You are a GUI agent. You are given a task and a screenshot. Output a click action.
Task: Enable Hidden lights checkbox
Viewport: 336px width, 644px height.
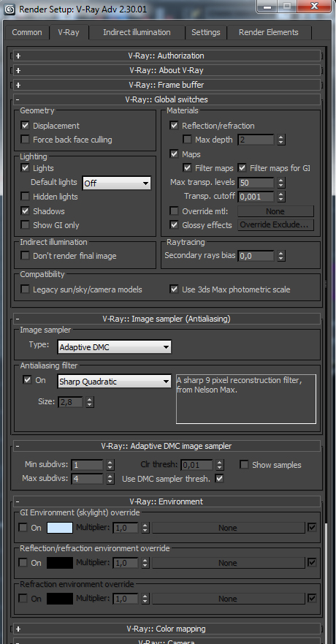point(26,197)
